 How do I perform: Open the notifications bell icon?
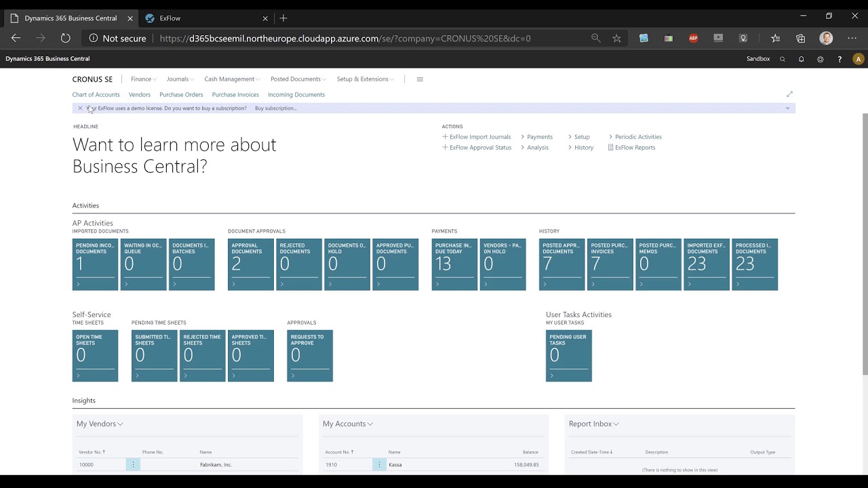(x=801, y=59)
